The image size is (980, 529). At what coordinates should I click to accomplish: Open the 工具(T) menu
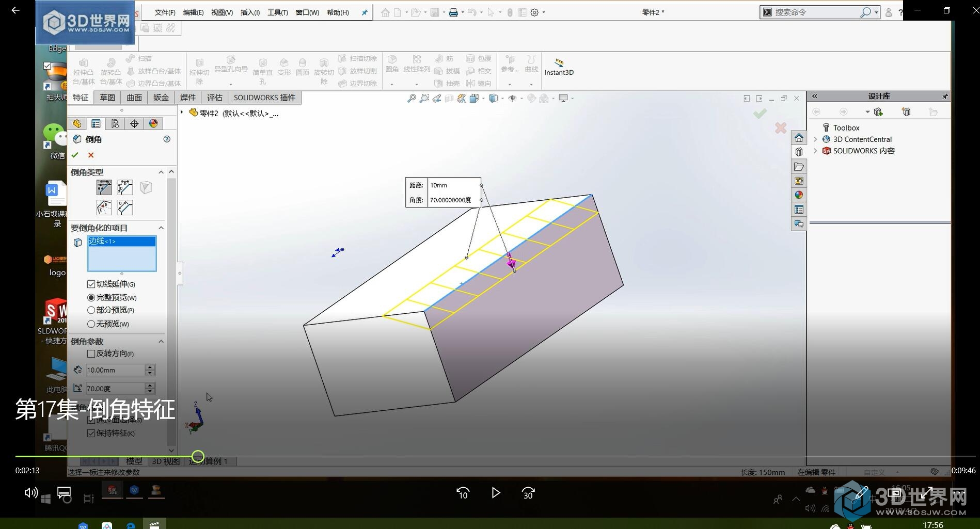(x=277, y=12)
